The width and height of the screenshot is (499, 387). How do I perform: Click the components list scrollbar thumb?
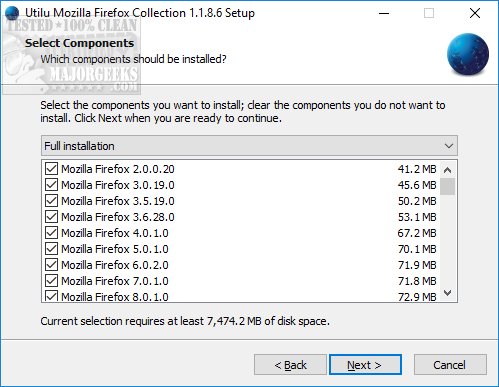point(448,186)
